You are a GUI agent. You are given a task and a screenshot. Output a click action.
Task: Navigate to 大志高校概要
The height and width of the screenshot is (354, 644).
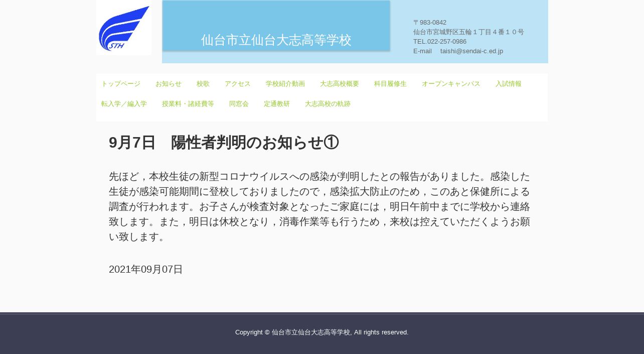click(340, 84)
